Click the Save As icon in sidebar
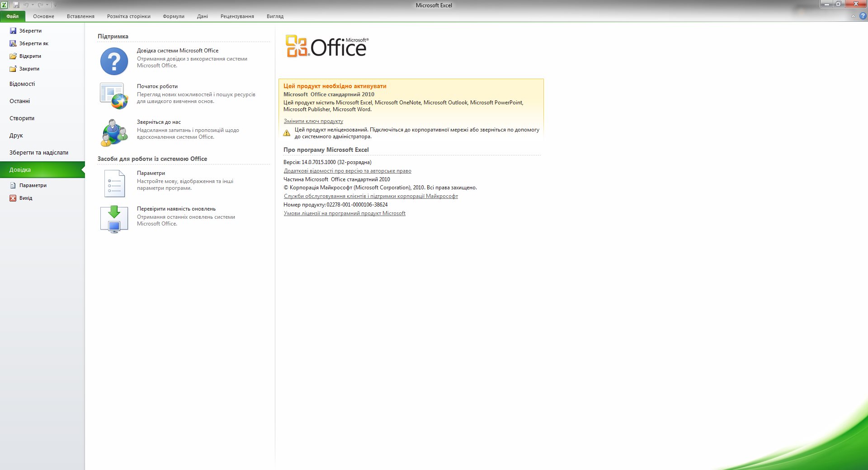 point(13,43)
